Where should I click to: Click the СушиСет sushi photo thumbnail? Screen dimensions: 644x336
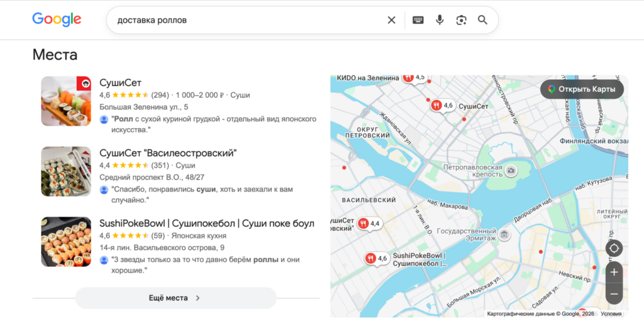pos(66,101)
